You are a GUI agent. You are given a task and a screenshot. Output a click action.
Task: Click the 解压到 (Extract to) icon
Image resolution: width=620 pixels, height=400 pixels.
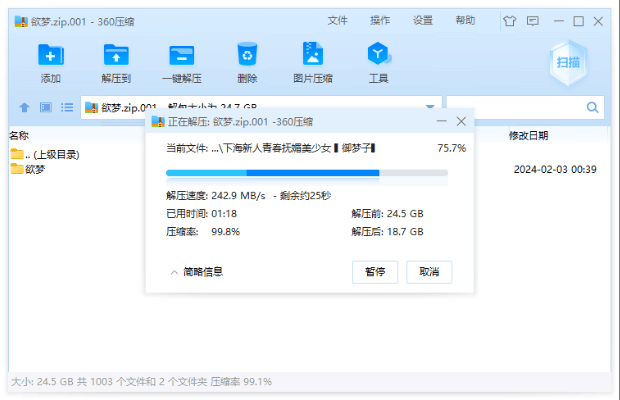tap(116, 55)
